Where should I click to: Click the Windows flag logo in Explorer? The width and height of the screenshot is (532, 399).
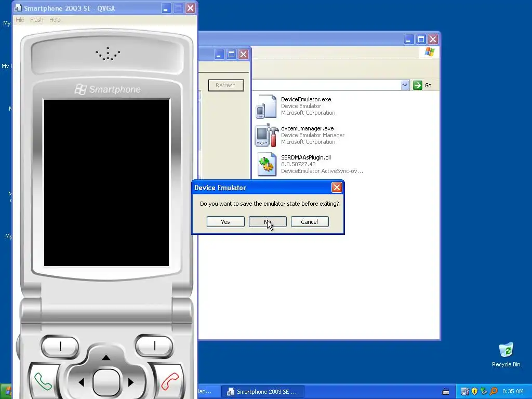pos(430,52)
